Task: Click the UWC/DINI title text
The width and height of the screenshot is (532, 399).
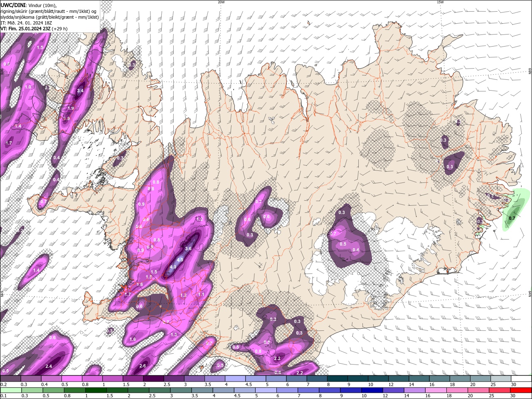Action: coord(13,5)
